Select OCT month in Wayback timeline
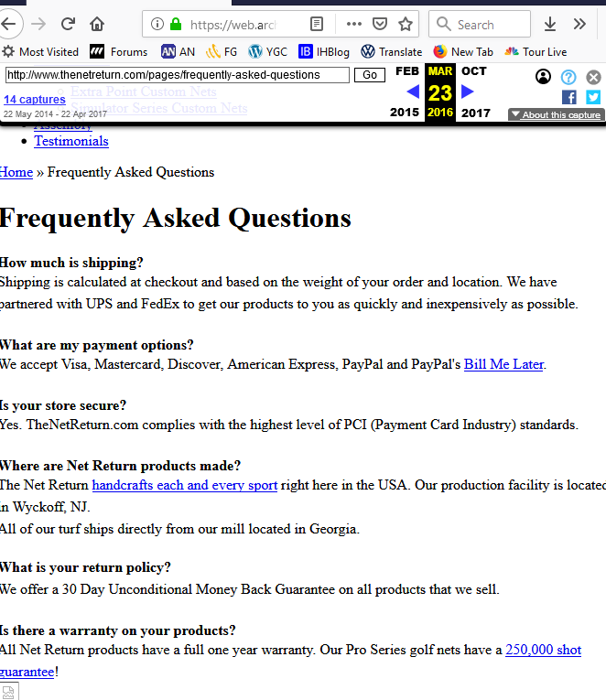This screenshot has height=700, width=606. point(474,71)
